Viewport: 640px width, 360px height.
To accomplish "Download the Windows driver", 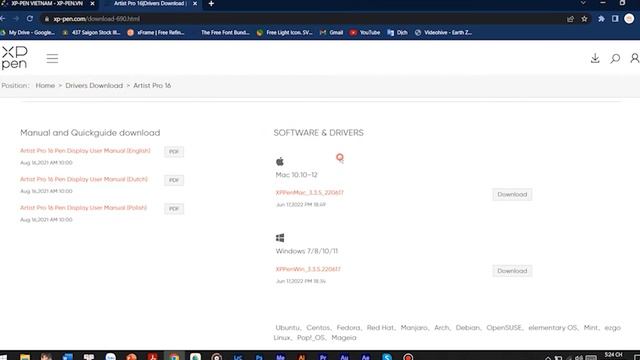I will click(512, 271).
